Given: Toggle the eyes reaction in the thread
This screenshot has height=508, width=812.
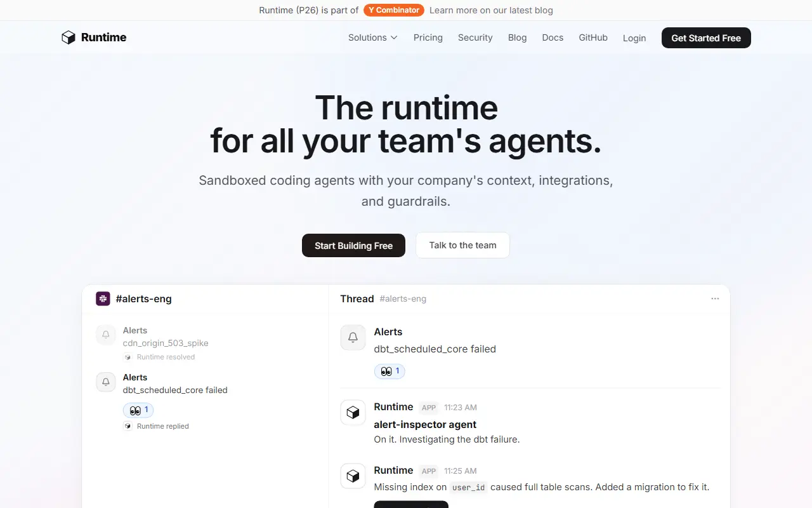Looking at the screenshot, I should click(390, 371).
